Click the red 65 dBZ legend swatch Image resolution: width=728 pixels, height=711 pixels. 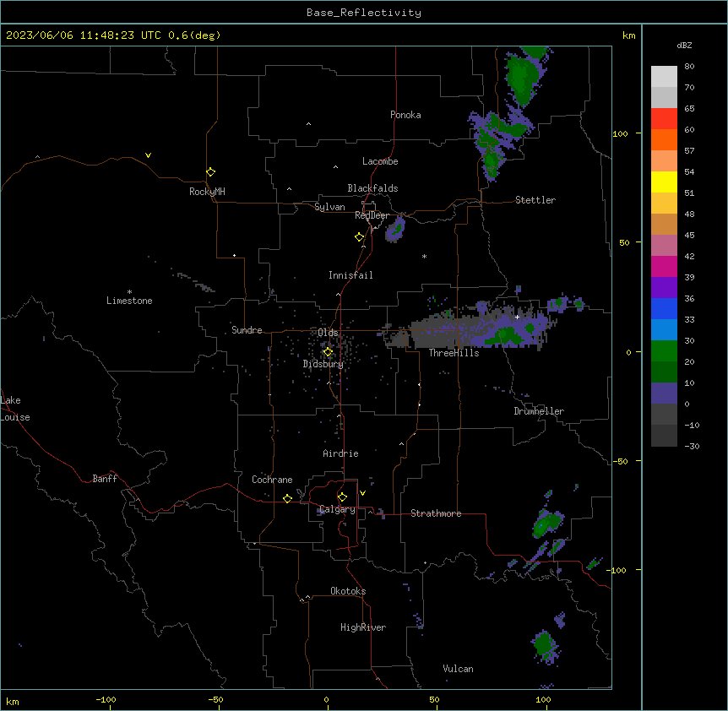click(664, 119)
